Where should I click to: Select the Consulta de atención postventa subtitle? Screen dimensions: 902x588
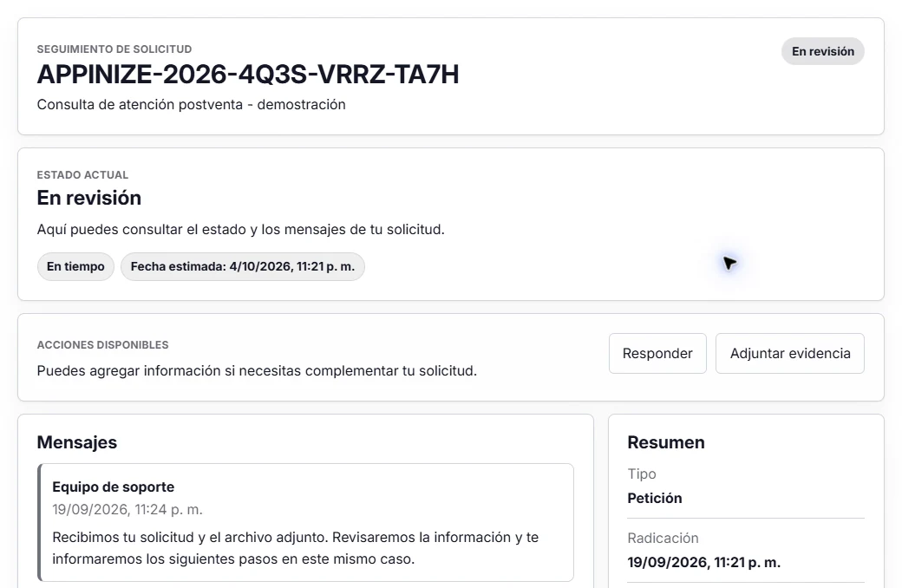pos(191,105)
